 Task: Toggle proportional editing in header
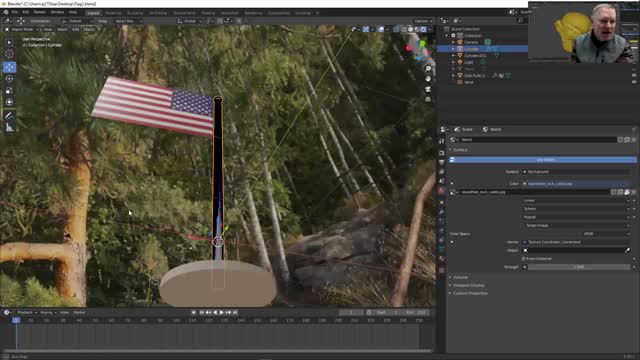(x=239, y=21)
